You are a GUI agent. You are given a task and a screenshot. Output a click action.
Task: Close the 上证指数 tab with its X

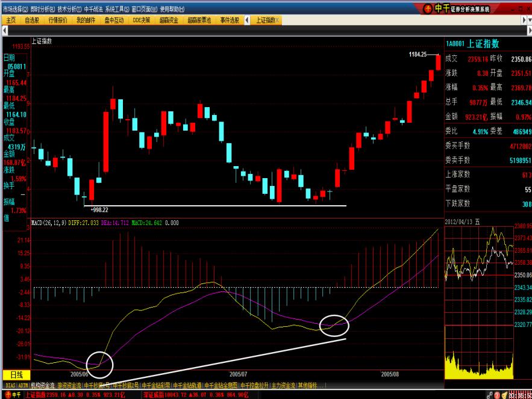277,20
